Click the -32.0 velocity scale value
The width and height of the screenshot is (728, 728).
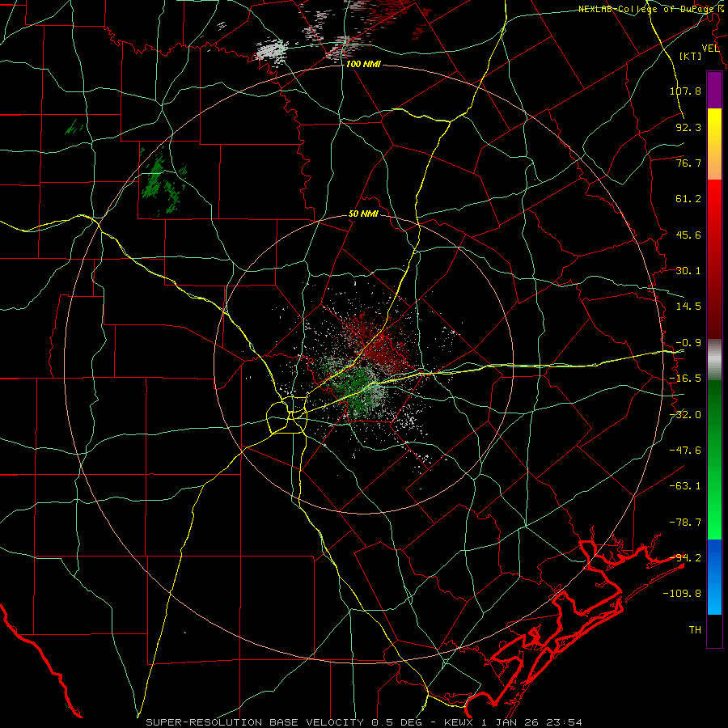coord(685,415)
